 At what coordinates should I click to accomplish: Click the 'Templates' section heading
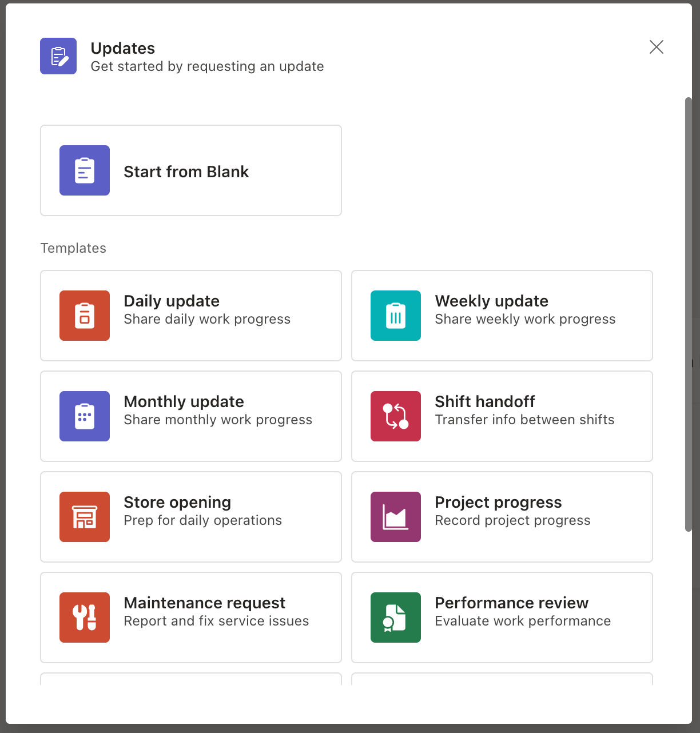point(73,248)
